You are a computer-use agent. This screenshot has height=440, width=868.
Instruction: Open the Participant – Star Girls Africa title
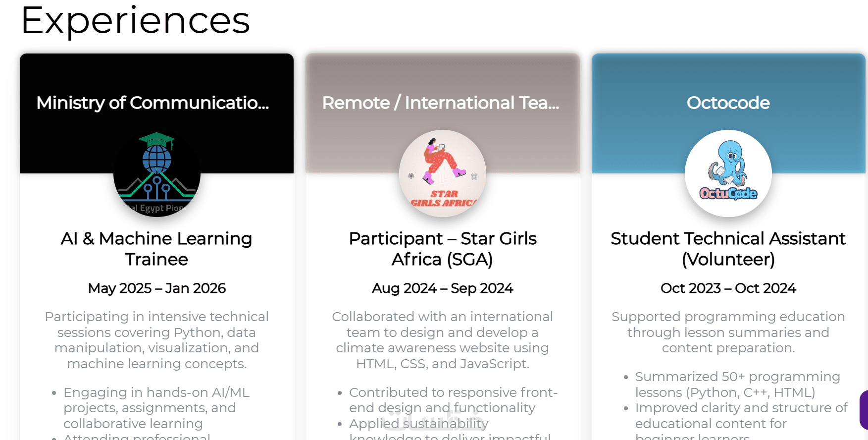[442, 249]
